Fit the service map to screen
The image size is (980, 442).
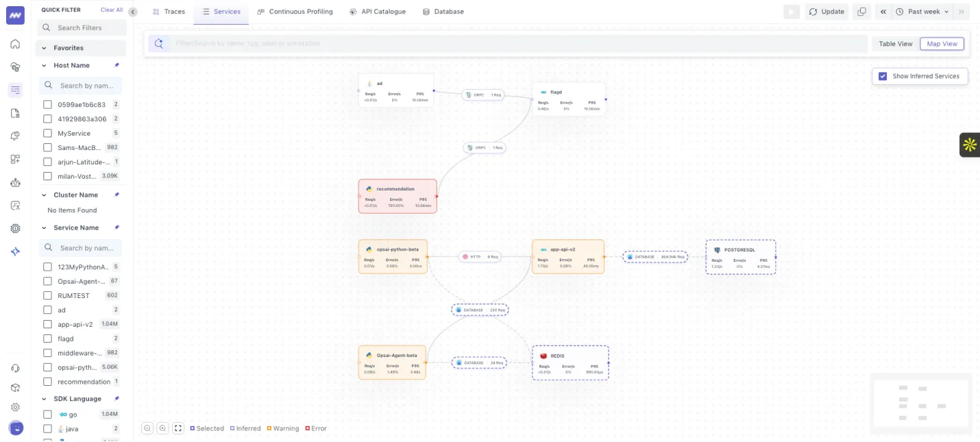click(178, 428)
